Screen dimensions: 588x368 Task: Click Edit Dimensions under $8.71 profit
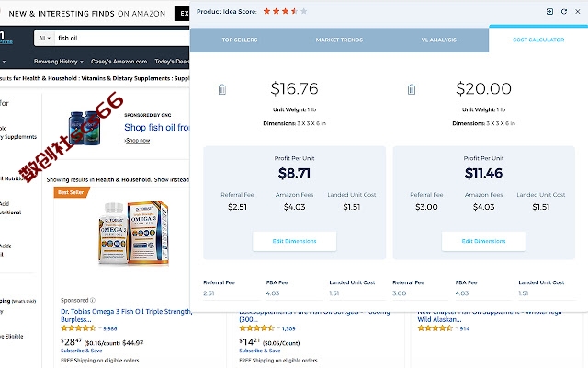(294, 241)
